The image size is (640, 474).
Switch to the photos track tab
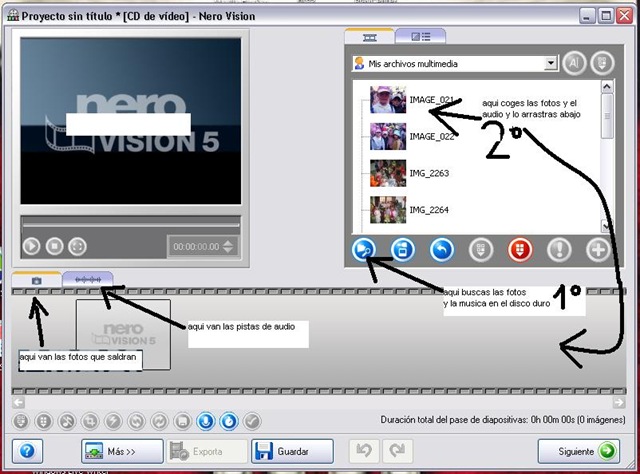point(37,280)
